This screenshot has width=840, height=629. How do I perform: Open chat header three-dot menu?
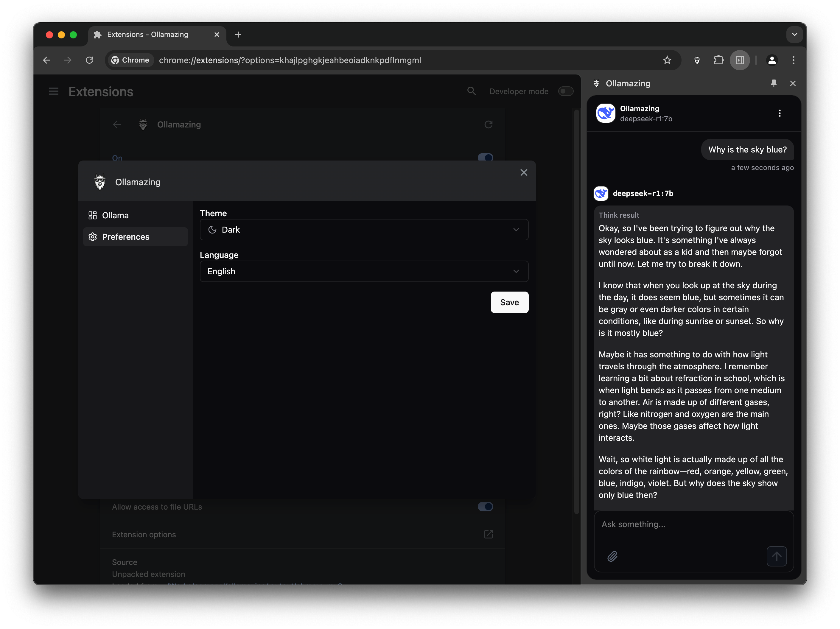(779, 113)
